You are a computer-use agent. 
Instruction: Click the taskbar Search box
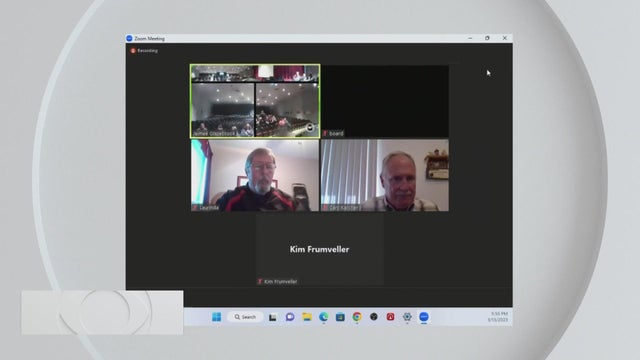point(245,317)
